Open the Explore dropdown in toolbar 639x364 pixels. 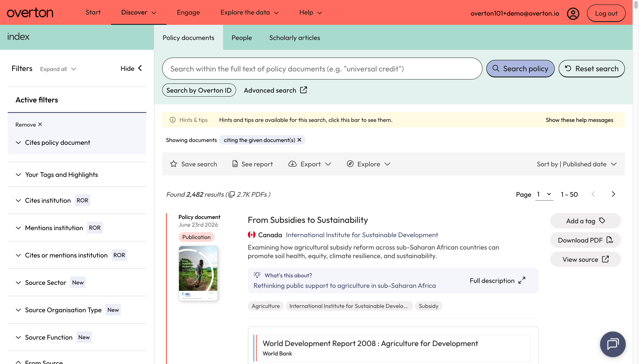click(x=368, y=164)
